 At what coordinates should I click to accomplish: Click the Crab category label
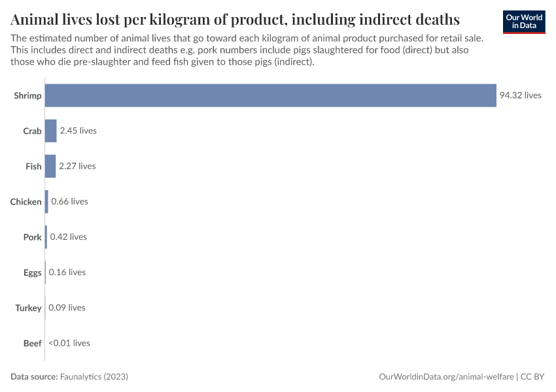pyautogui.click(x=32, y=131)
